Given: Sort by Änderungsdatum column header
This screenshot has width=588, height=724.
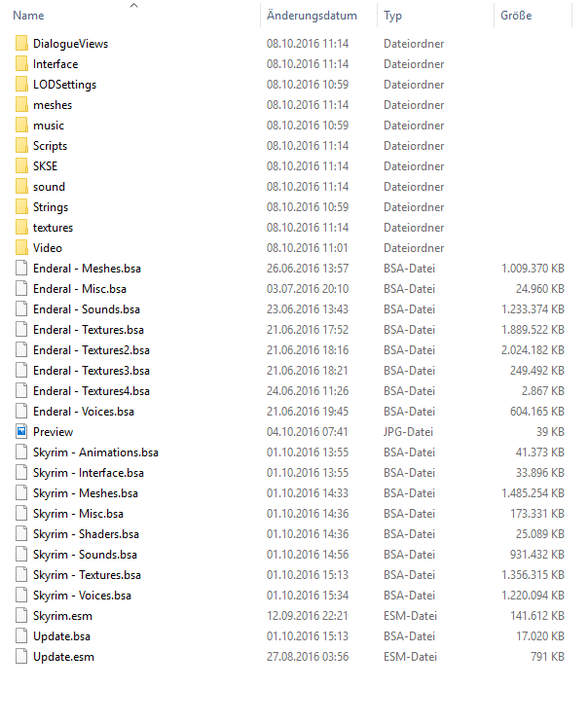Looking at the screenshot, I should pyautogui.click(x=312, y=17).
